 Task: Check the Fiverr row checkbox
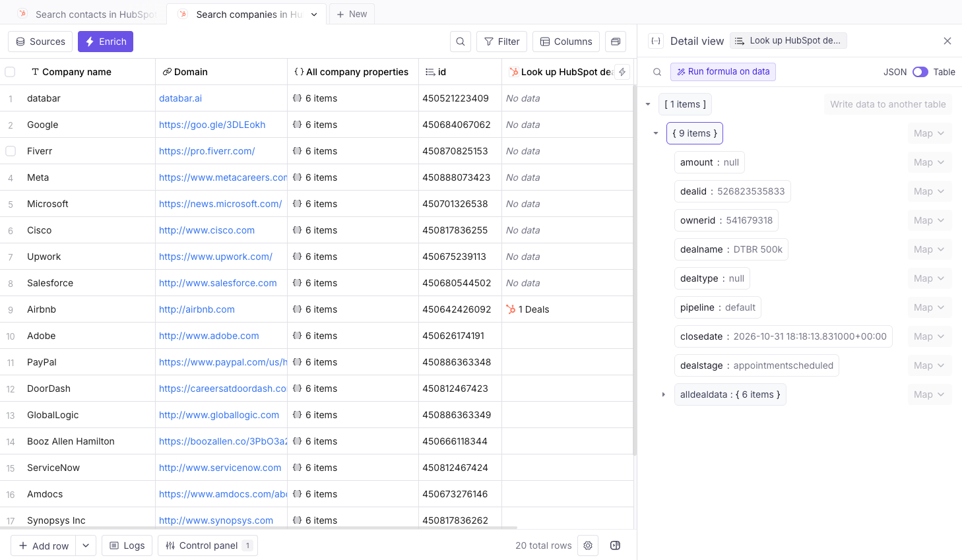[11, 151]
